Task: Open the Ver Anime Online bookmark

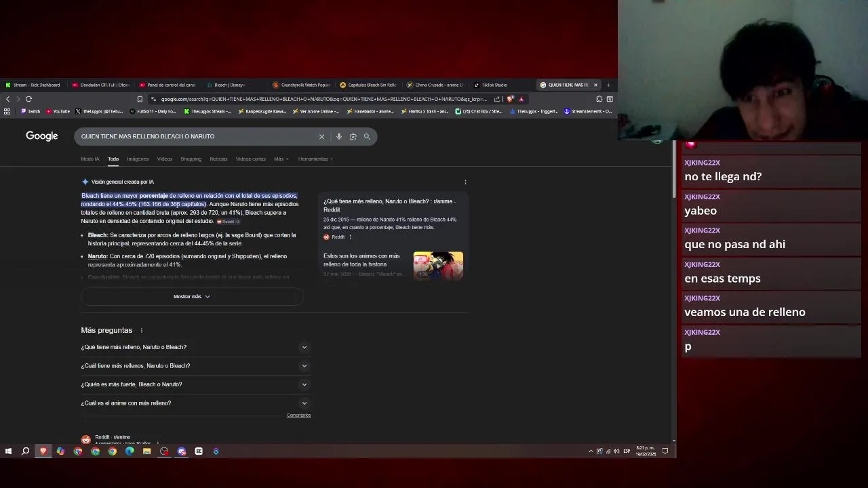Action: click(x=316, y=111)
